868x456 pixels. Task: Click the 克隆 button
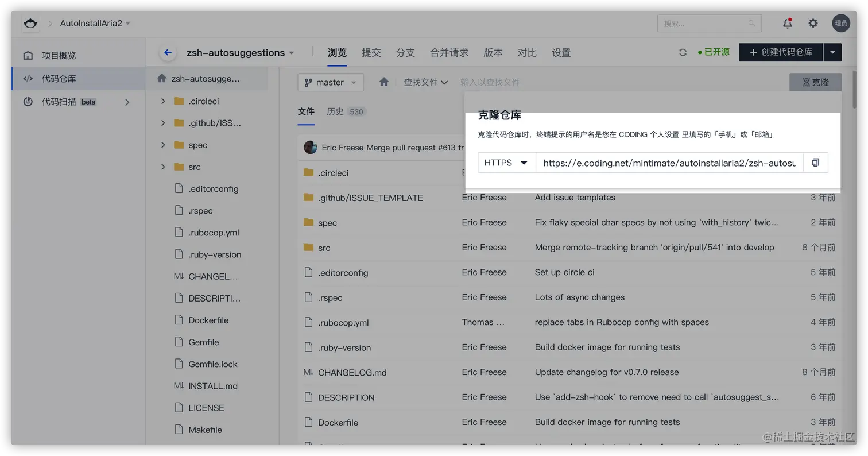[815, 82]
